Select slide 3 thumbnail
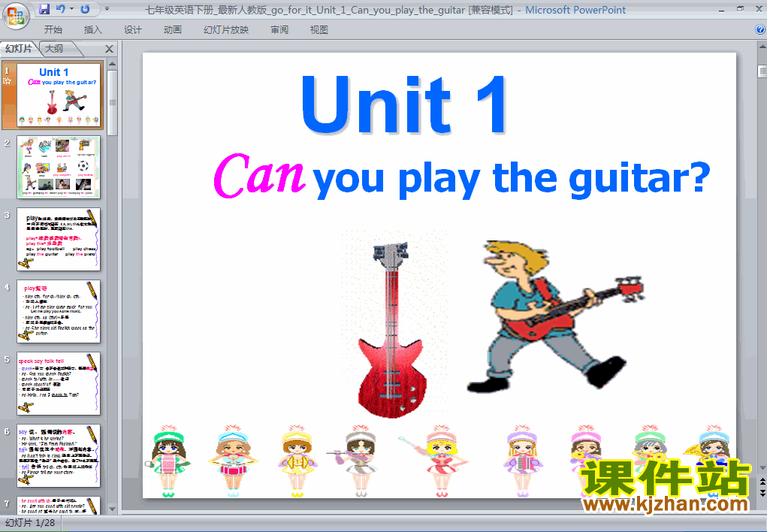This screenshot has width=767, height=532. tap(59, 239)
